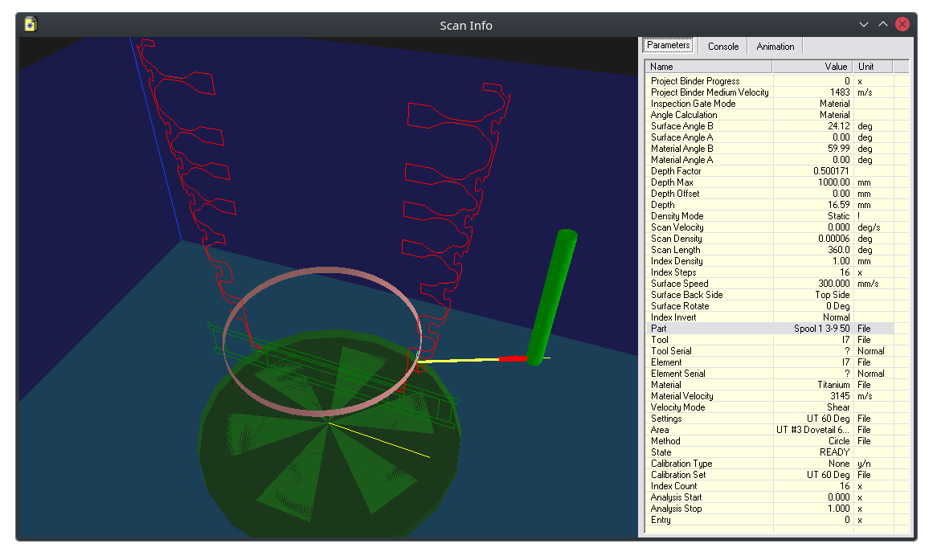
Task: Click the Value column header
Action: [x=812, y=67]
